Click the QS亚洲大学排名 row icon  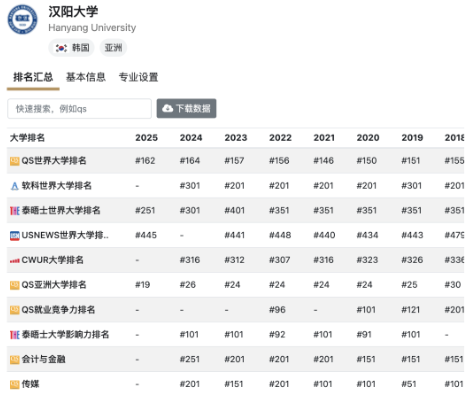(x=15, y=285)
